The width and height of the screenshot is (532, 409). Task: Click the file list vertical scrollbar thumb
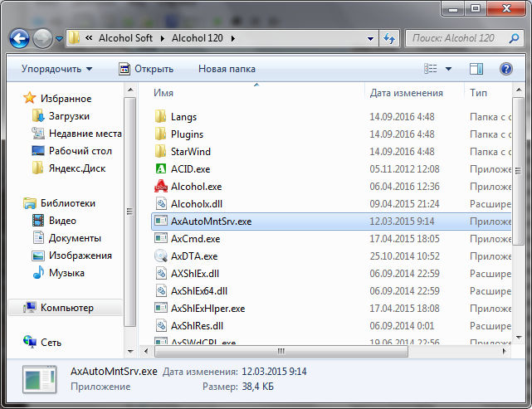point(519,171)
